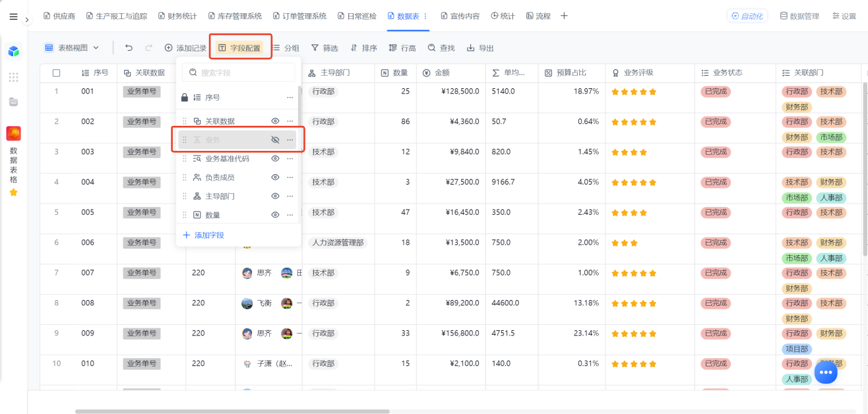Open more options for 业务基准代码 field
Image resolution: width=868 pixels, height=414 pixels.
290,159
